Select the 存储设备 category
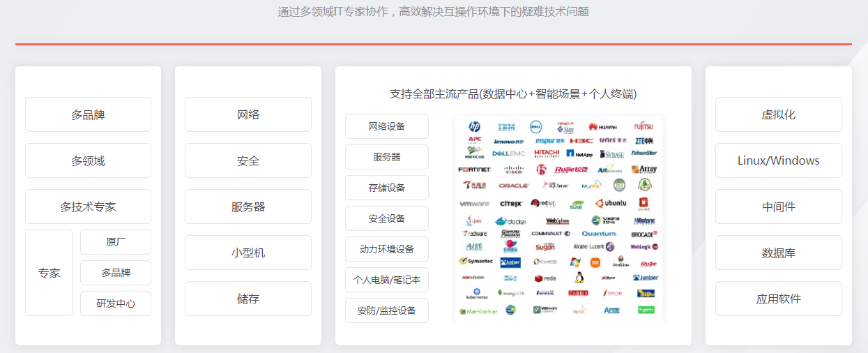This screenshot has width=868, height=353. (387, 188)
